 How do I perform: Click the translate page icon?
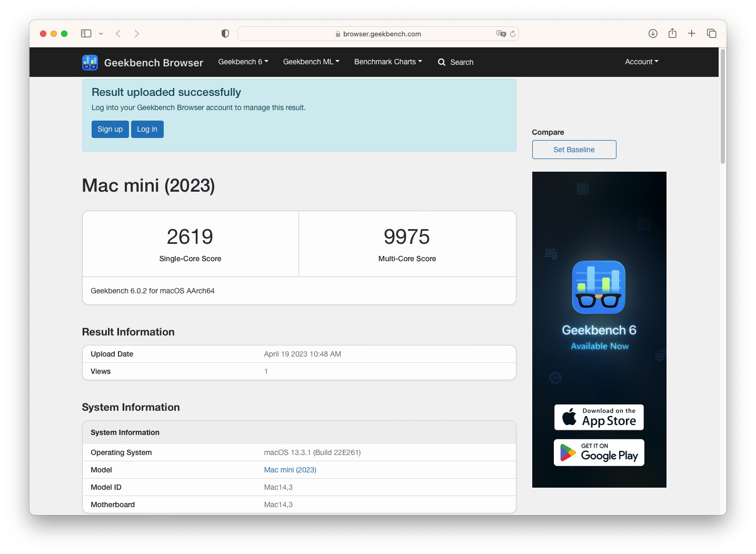pyautogui.click(x=501, y=34)
